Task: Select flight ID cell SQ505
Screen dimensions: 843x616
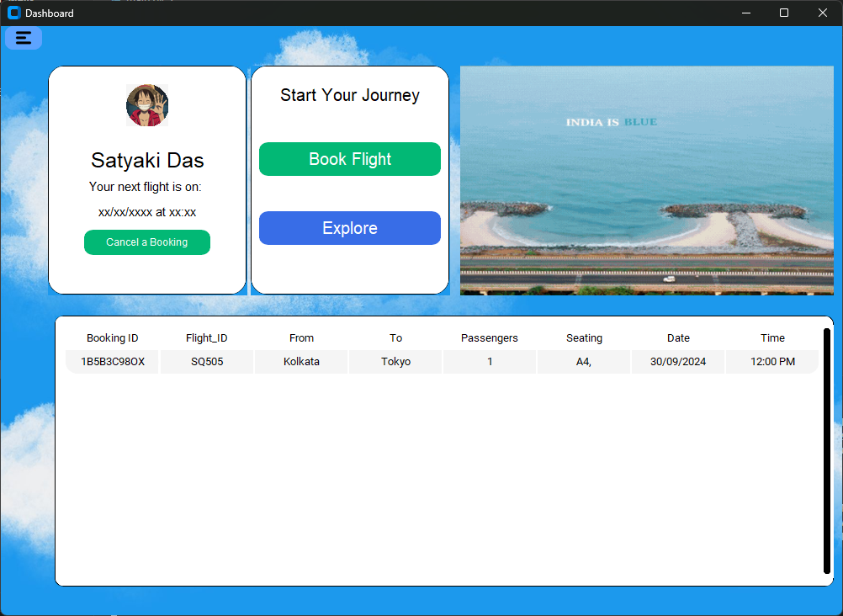Action: [x=207, y=362]
